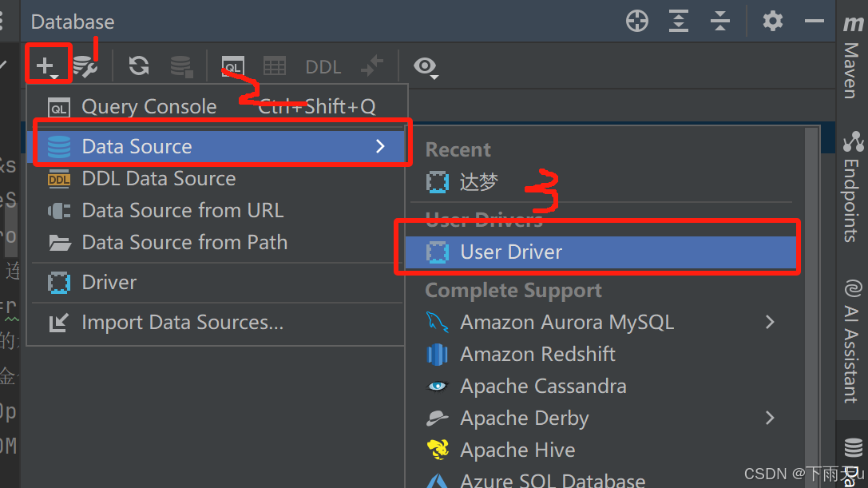Open Data Source Properties wrench icon
This screenshot has width=868, height=488.
click(85, 66)
